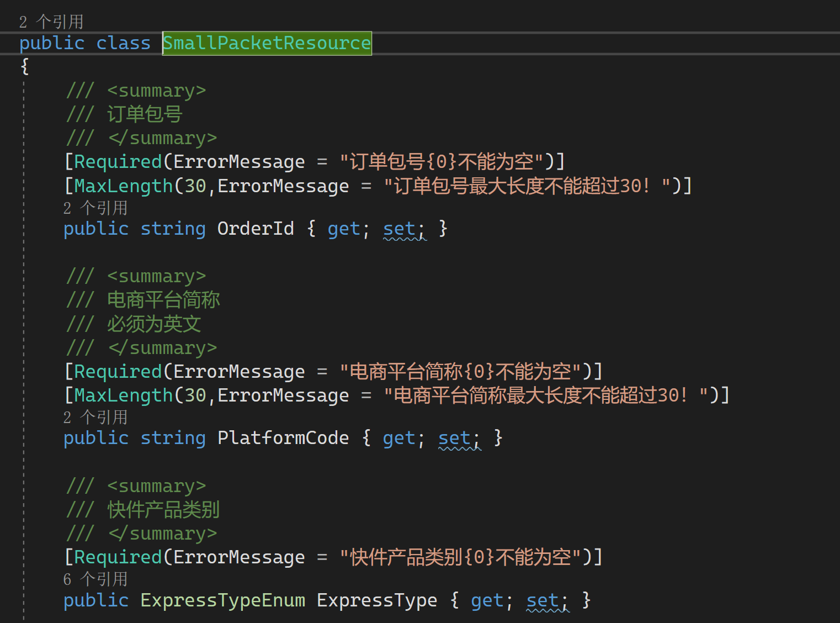Viewport: 840px width, 623px height.
Task: Click the PlatformCode property name
Action: click(283, 438)
